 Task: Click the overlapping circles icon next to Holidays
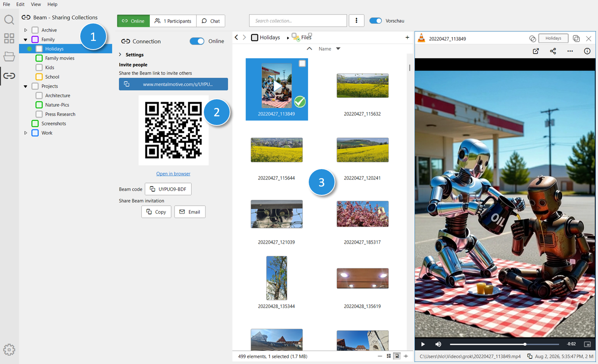[x=532, y=39]
